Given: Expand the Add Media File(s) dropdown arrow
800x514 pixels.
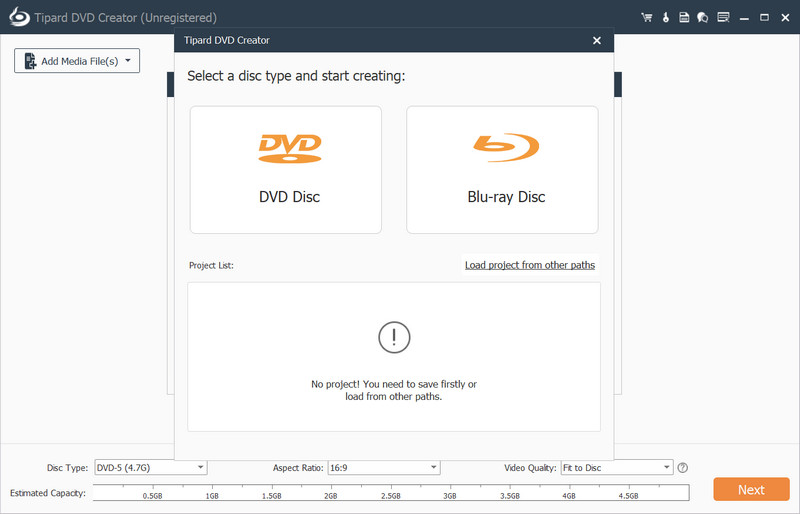Looking at the screenshot, I should point(128,61).
